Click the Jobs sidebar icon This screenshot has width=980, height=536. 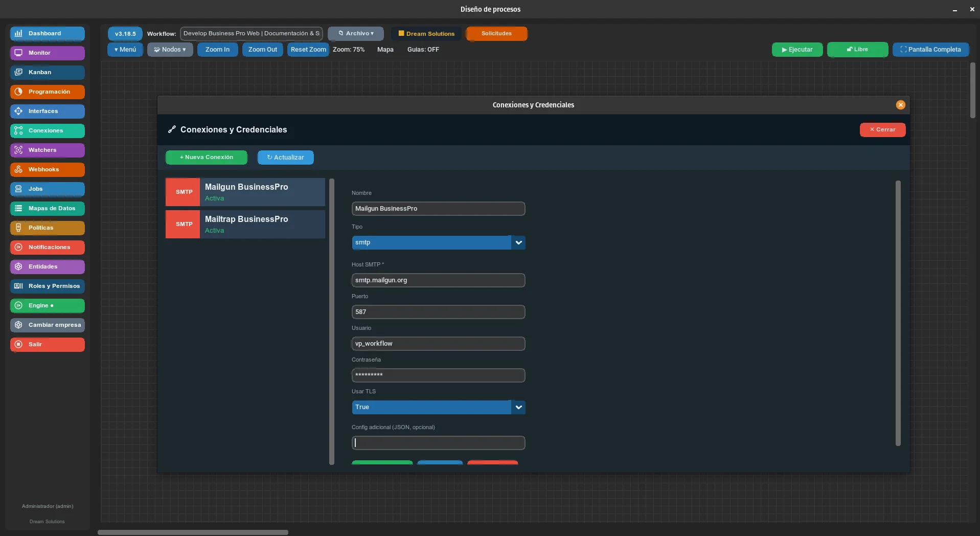pos(18,189)
